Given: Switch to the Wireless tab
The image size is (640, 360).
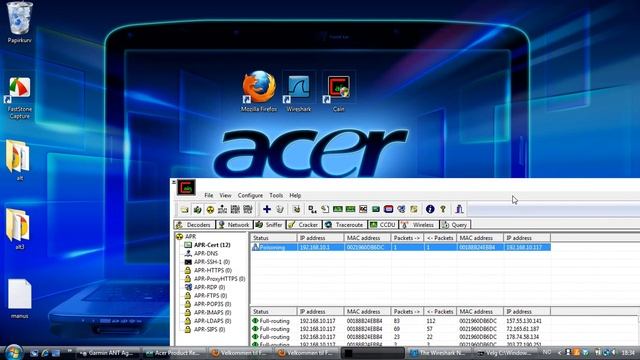Looking at the screenshot, I should (419, 225).
